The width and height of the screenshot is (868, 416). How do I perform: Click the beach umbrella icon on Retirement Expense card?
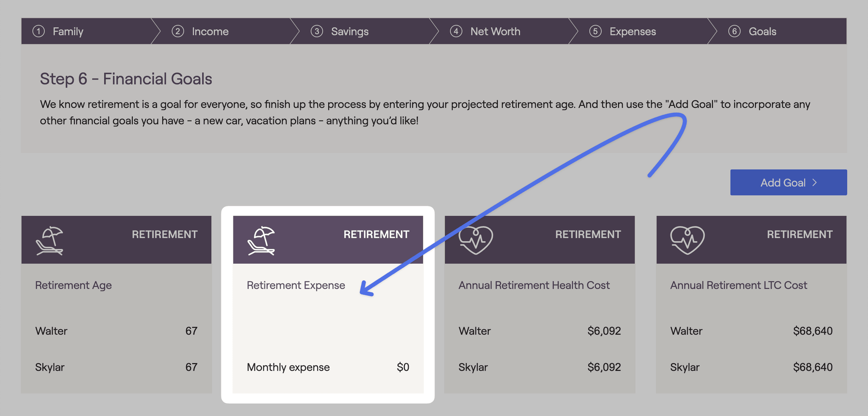point(261,241)
